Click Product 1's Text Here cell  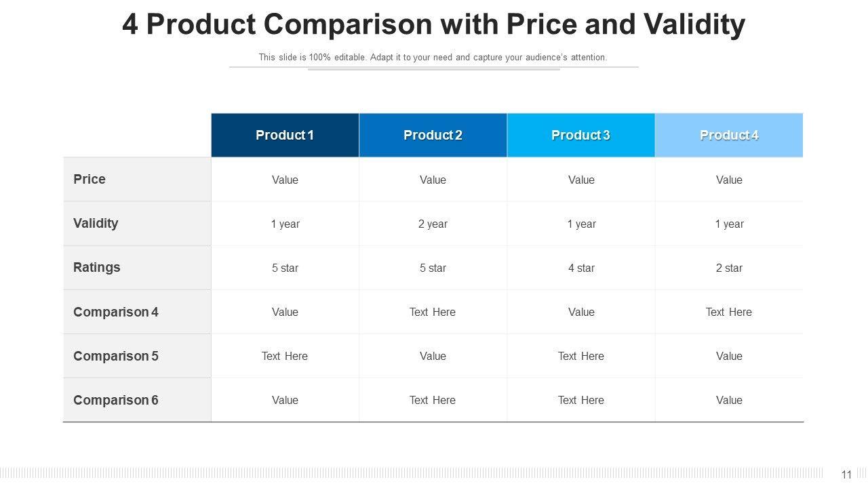(285, 356)
